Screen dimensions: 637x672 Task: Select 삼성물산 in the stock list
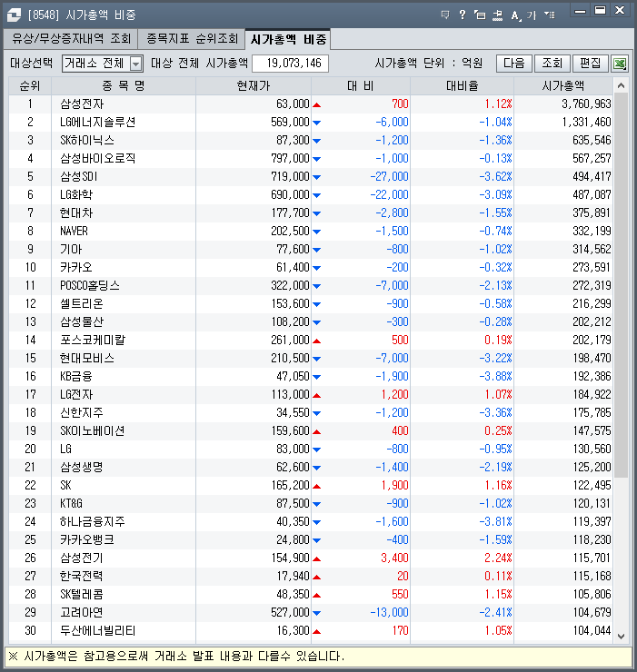[x=82, y=321]
